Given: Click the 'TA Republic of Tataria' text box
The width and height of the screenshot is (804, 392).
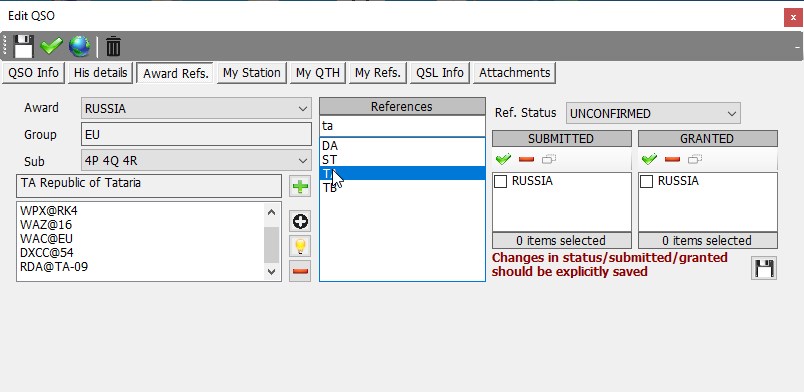Looking at the screenshot, I should click(x=149, y=186).
